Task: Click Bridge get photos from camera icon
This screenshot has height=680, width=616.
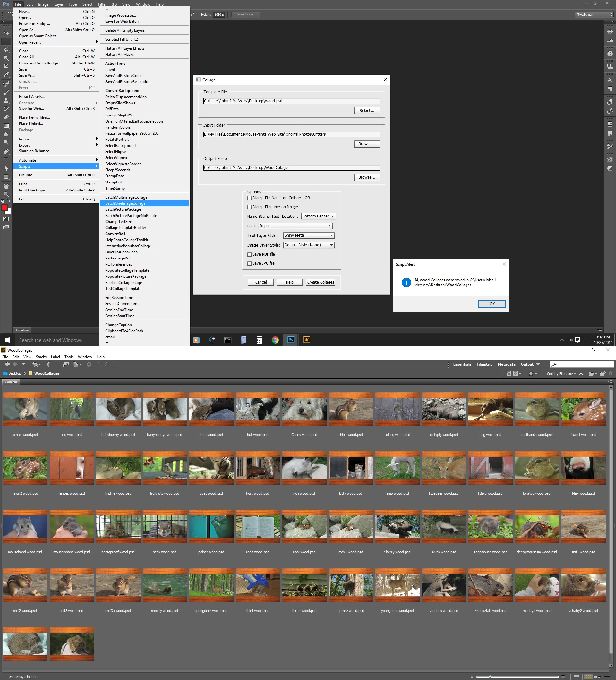Action: (x=66, y=364)
